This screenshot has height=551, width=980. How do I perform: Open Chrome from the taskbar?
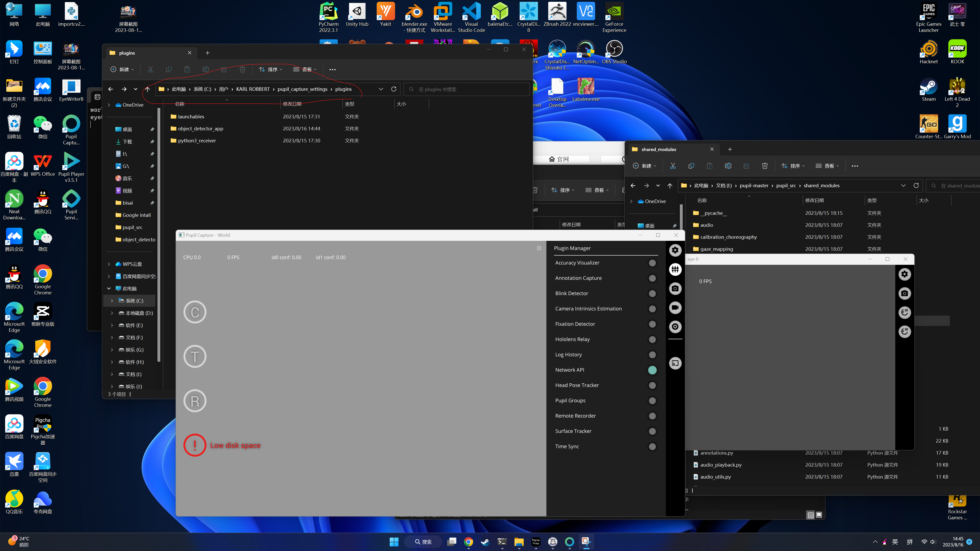pyautogui.click(x=468, y=542)
